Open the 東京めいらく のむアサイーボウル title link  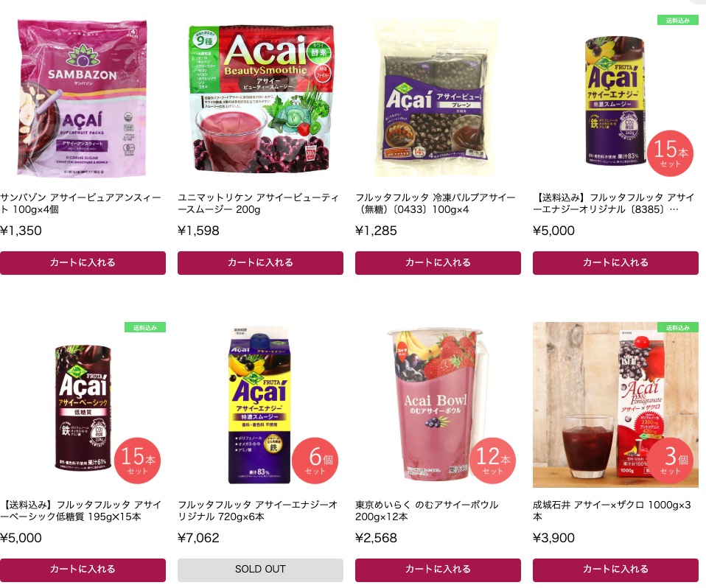click(427, 511)
